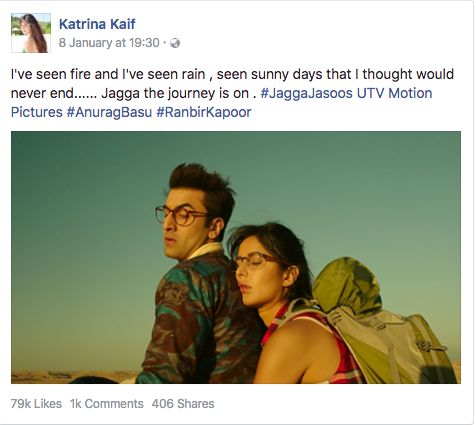Open Katrina Kaif's profile picture thumbnail
The height and width of the screenshot is (425, 476).
[x=31, y=33]
